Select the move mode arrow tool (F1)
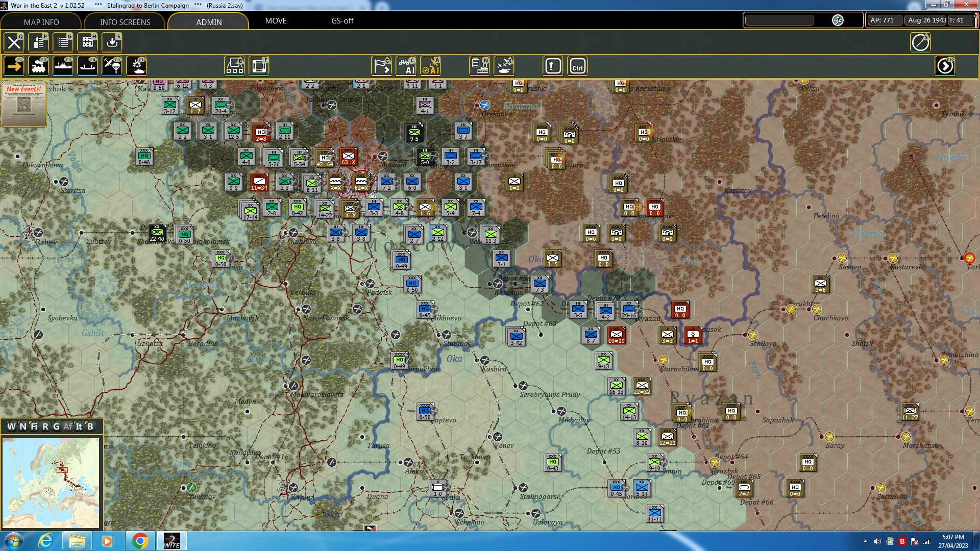980x551 pixels. click(14, 66)
